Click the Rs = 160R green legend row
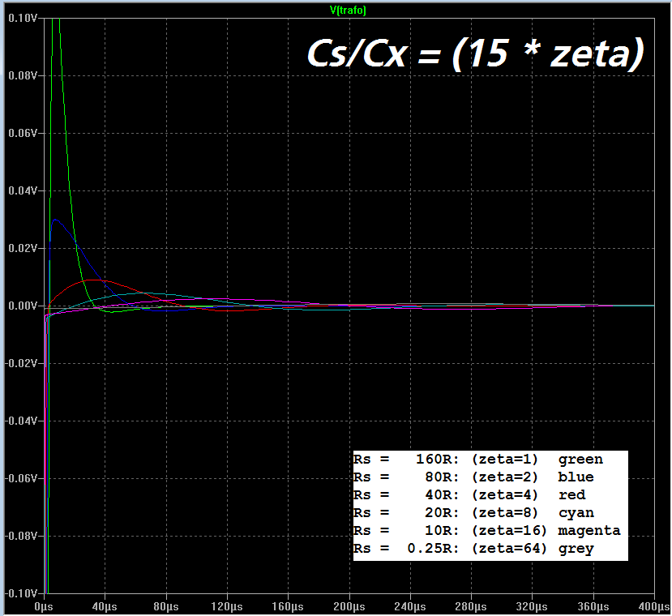 tap(478, 460)
